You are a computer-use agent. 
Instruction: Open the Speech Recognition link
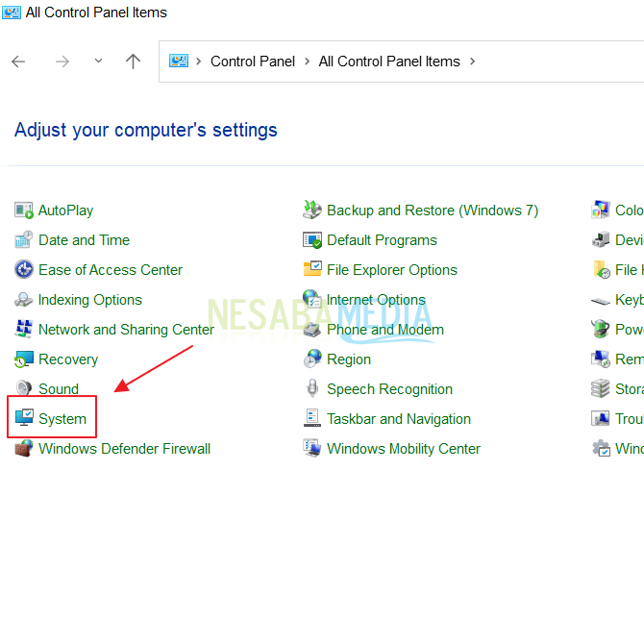tap(389, 389)
